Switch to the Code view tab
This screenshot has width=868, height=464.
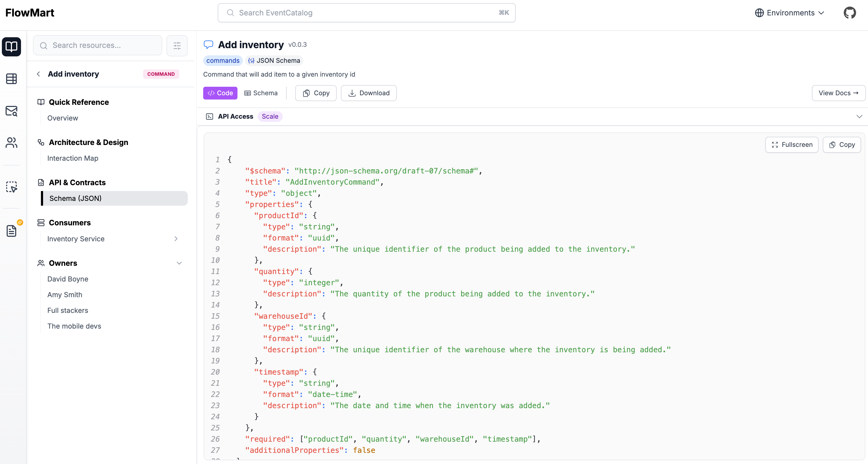pos(220,93)
